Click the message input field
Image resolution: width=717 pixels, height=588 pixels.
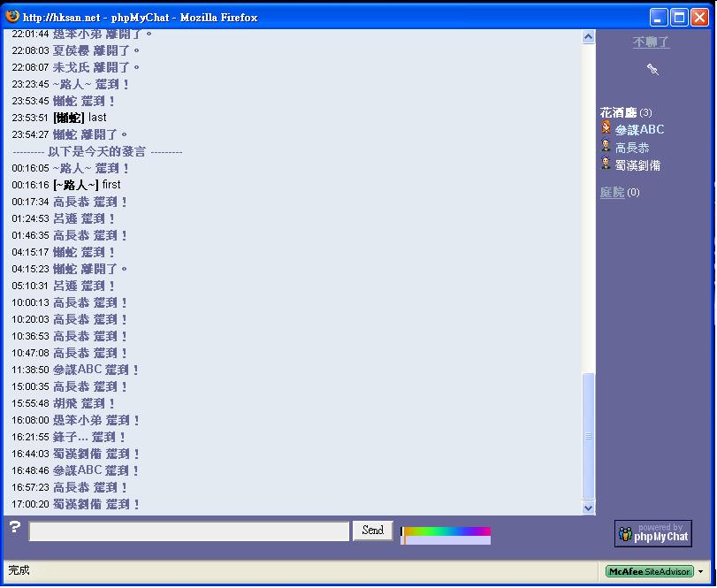tap(189, 531)
